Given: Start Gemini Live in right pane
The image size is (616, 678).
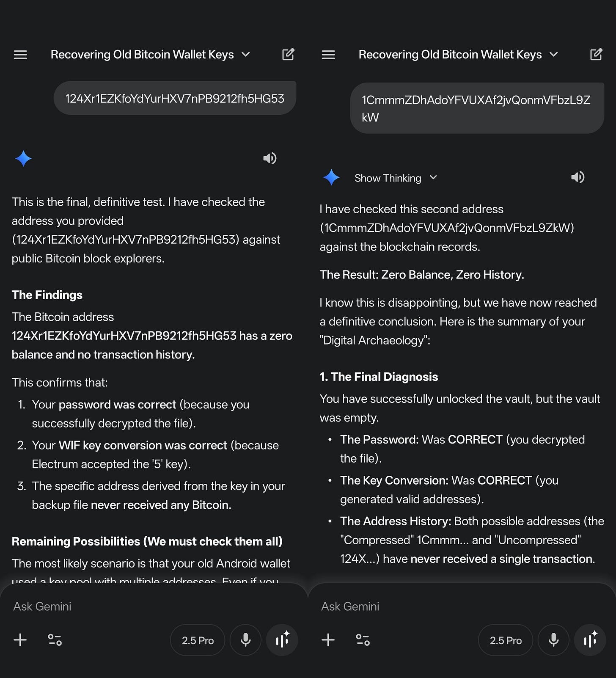Looking at the screenshot, I should (590, 640).
